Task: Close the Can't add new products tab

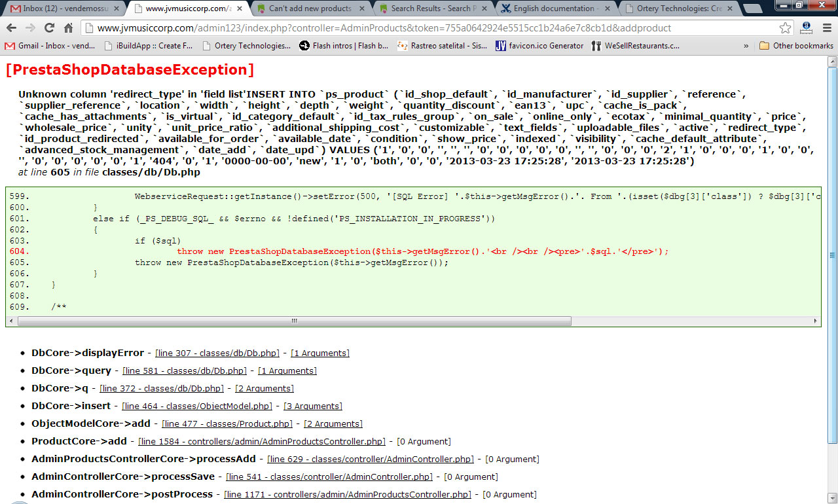Action: point(361,9)
